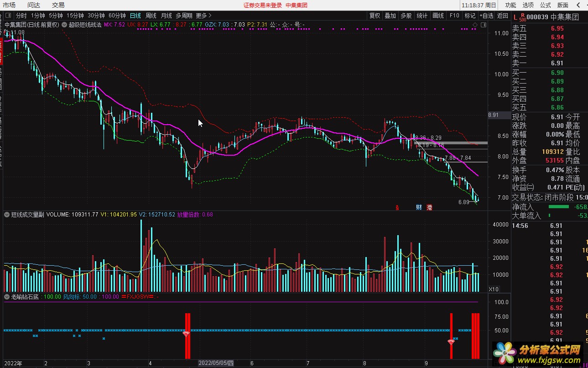Click the red diamond signal near September
588x368 pixels.
coord(451,342)
